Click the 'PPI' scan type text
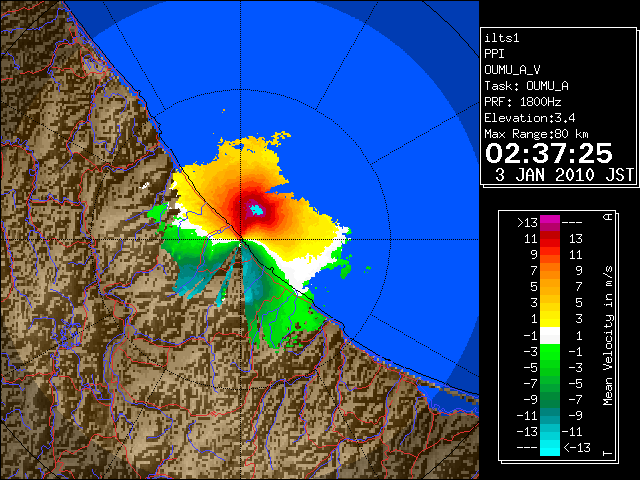Screen dimensions: 640x480 pos(494,54)
